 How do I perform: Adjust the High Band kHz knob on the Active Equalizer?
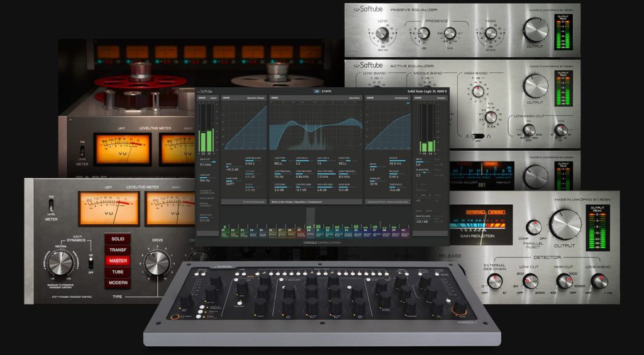click(491, 117)
